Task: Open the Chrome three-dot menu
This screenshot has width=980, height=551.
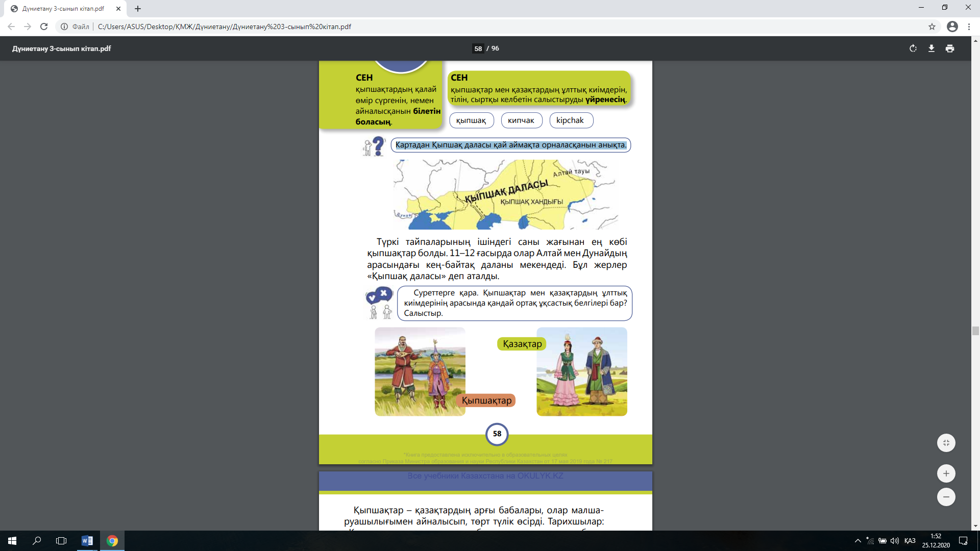Action: [x=969, y=27]
